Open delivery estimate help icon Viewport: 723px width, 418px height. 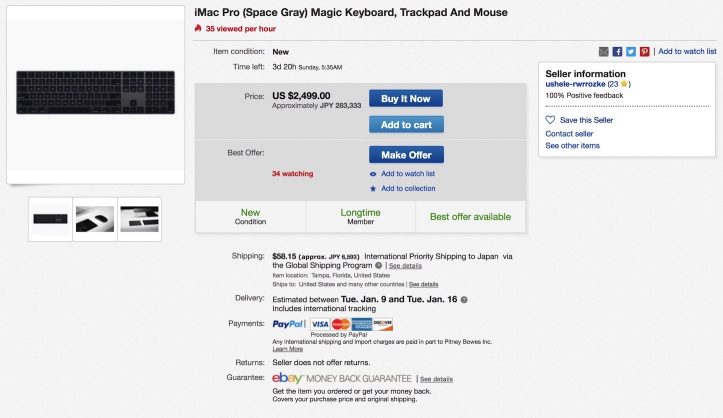point(464,300)
